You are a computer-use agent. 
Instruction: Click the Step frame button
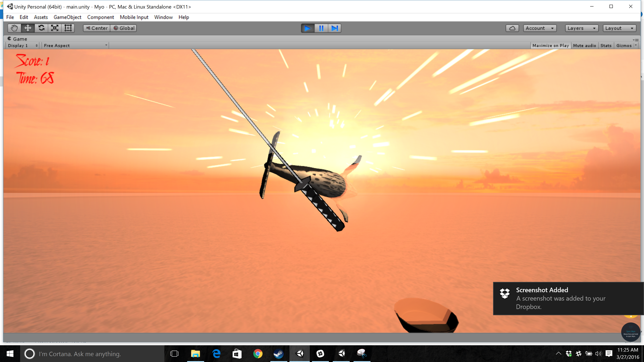(335, 28)
